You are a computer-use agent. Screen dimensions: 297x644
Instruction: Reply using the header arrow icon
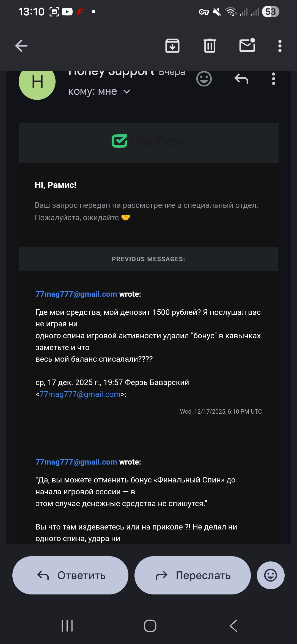[x=241, y=79]
